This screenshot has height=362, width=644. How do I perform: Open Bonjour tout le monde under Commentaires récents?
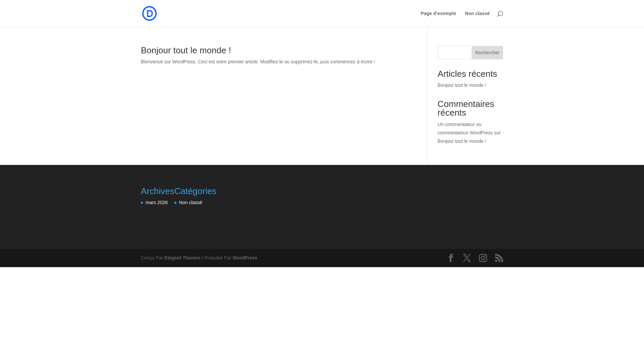462,141
